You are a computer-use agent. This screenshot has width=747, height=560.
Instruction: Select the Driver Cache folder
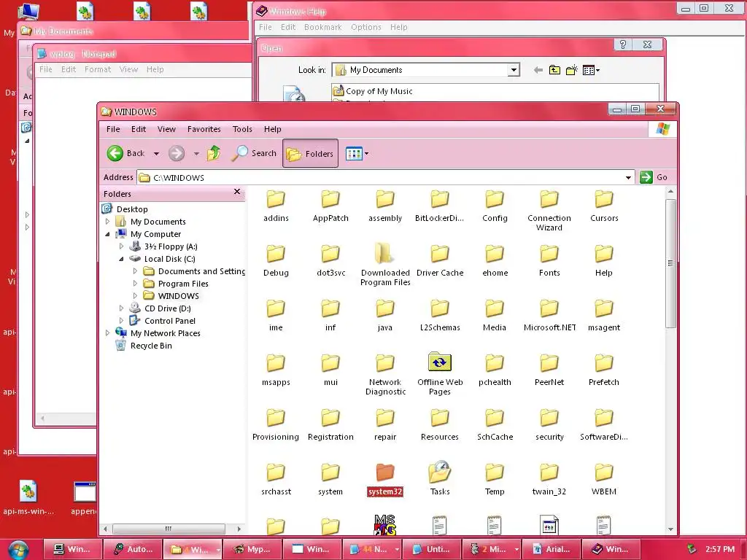440,262
